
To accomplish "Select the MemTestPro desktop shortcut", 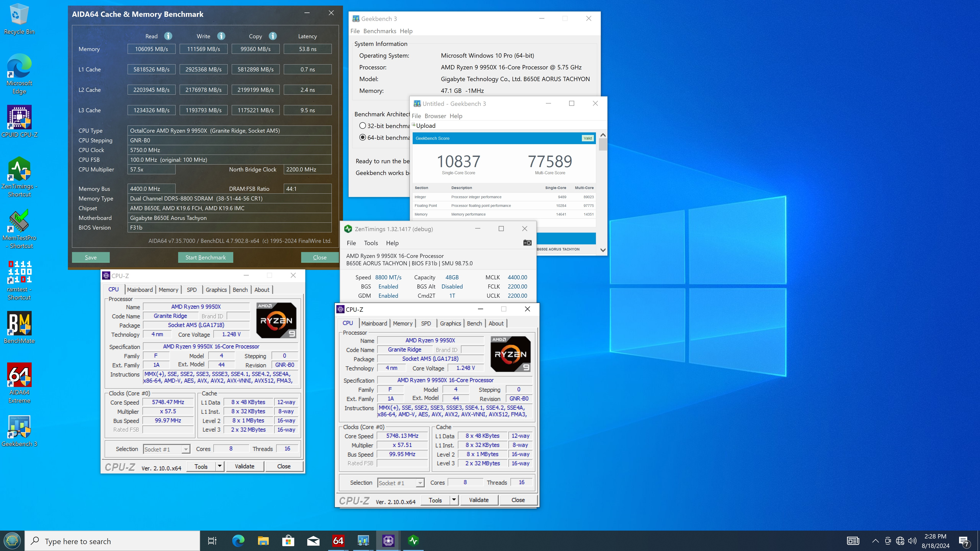I will (x=19, y=229).
